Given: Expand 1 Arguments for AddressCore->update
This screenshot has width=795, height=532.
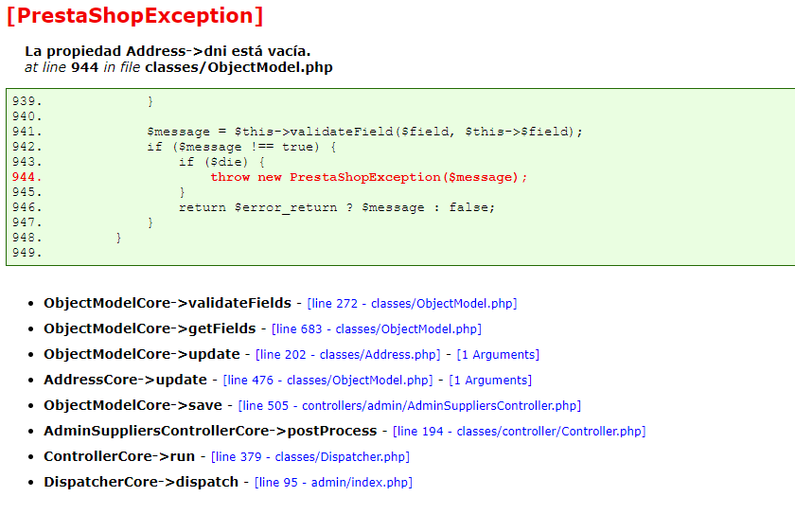Looking at the screenshot, I should pyautogui.click(x=490, y=380).
